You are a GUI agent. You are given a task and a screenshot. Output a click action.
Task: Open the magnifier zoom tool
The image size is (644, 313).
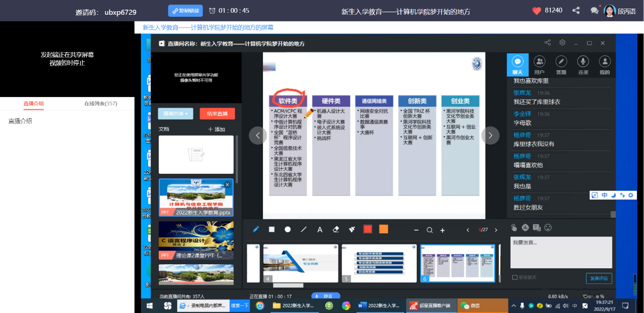[429, 230]
